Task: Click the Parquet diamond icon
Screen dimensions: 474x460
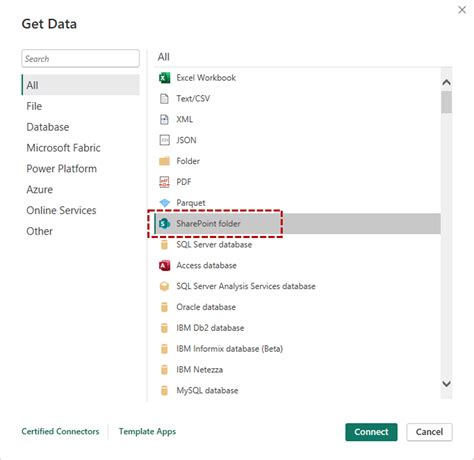Action: point(165,203)
